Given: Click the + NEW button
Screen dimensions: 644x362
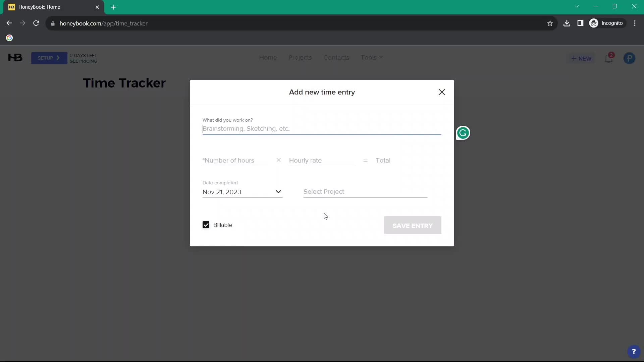Looking at the screenshot, I should pos(581,58).
